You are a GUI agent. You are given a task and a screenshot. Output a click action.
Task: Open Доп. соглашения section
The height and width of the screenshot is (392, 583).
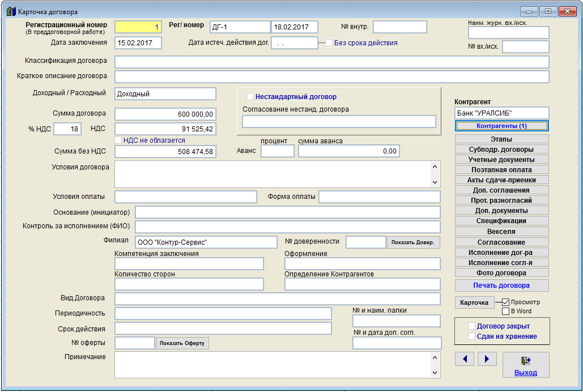(501, 190)
